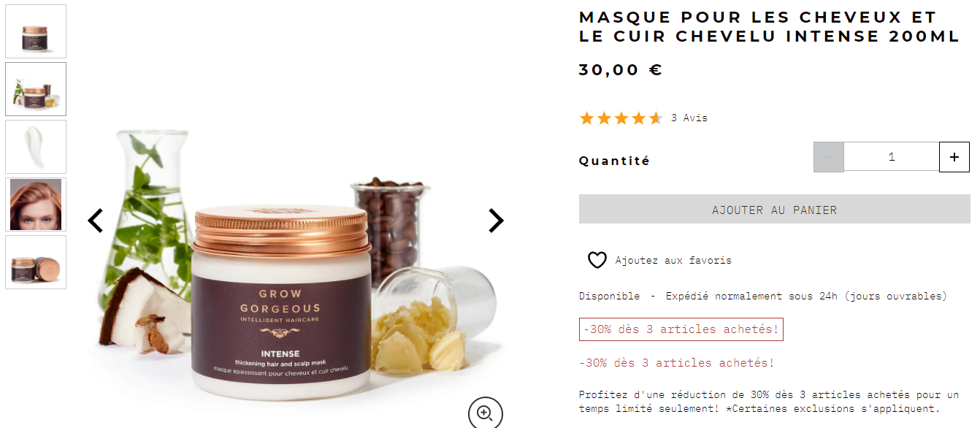This screenshot has width=980, height=428.
Task: Select the cream texture swatch thumbnail
Action: pos(36,147)
